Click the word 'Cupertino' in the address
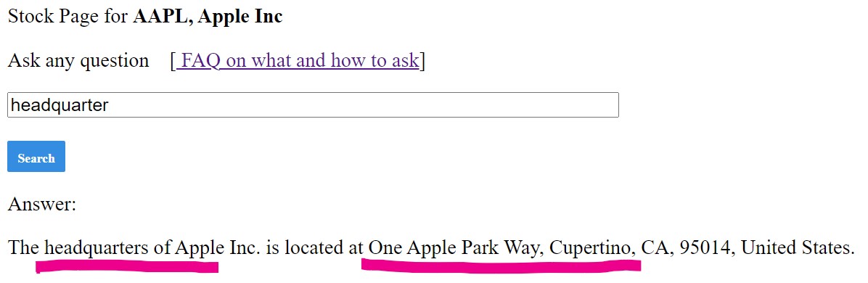Viewport: 868px width, 283px height. point(592,247)
